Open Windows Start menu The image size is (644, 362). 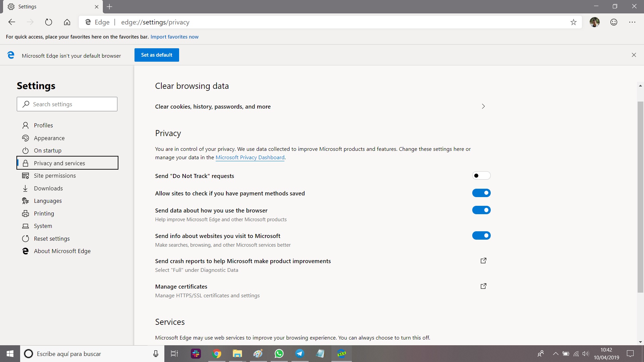[10, 354]
